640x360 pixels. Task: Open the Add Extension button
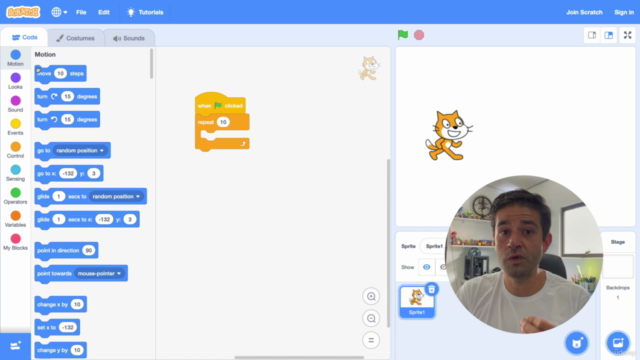16,346
